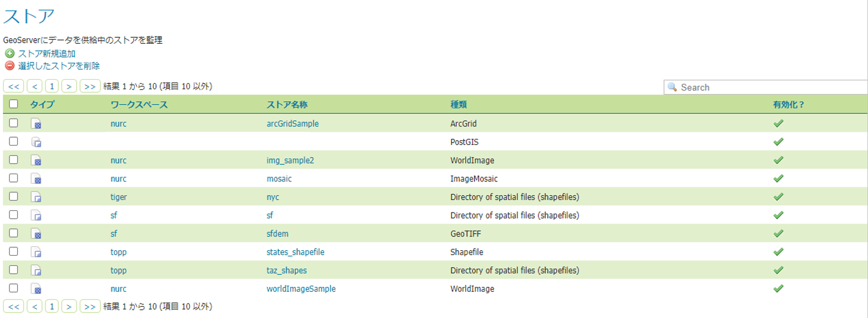The width and height of the screenshot is (868, 318).
Task: Open the ストア新規追加 link
Action: click(x=47, y=54)
